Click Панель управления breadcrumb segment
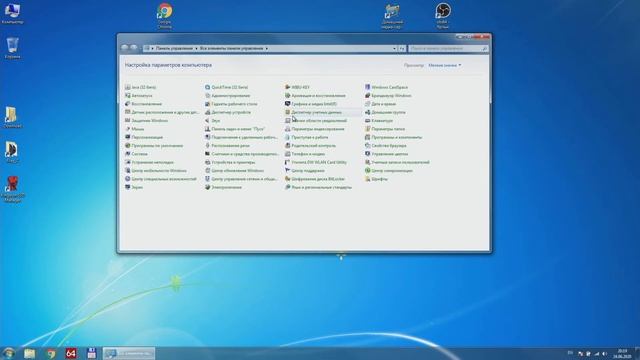Screen dimensions: 640x360 (174, 49)
